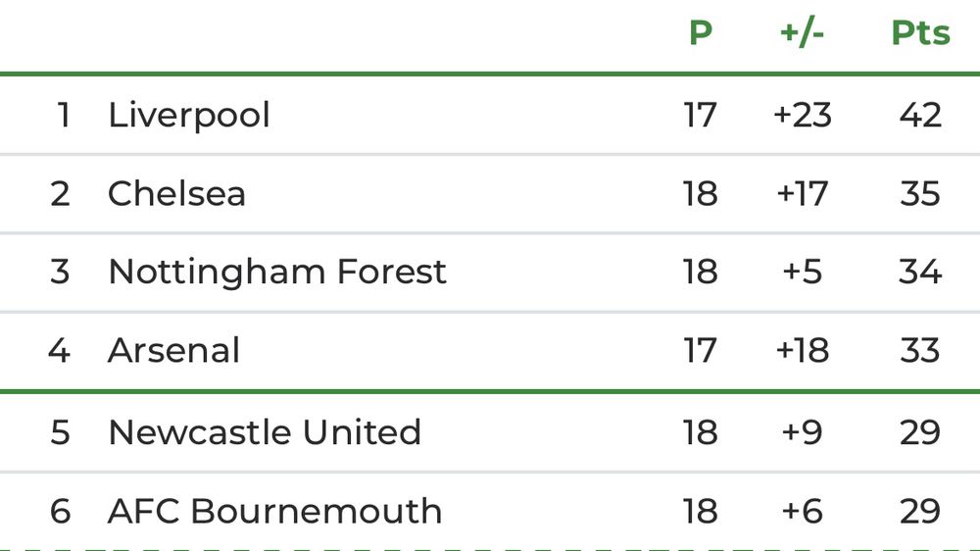Click Liverpool's +23 goal difference
980x551 pixels.
[802, 115]
